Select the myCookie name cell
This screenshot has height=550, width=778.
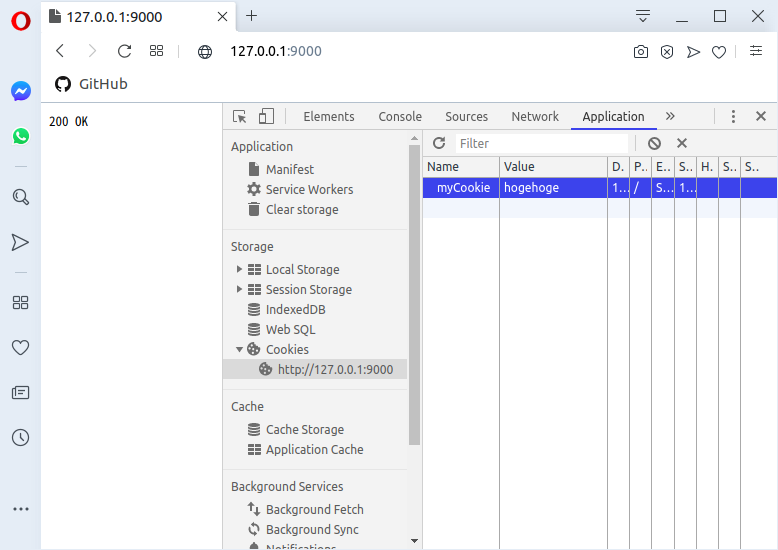point(461,188)
